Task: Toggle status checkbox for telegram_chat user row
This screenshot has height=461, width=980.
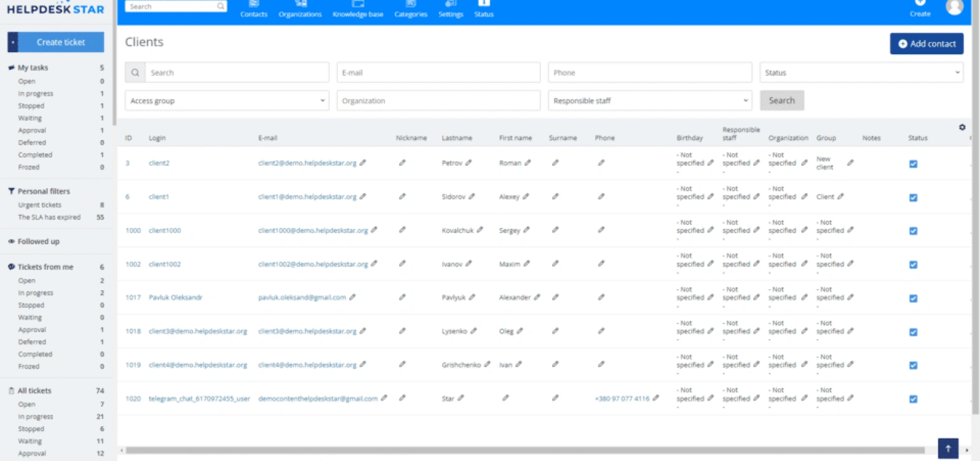Action: click(x=913, y=399)
